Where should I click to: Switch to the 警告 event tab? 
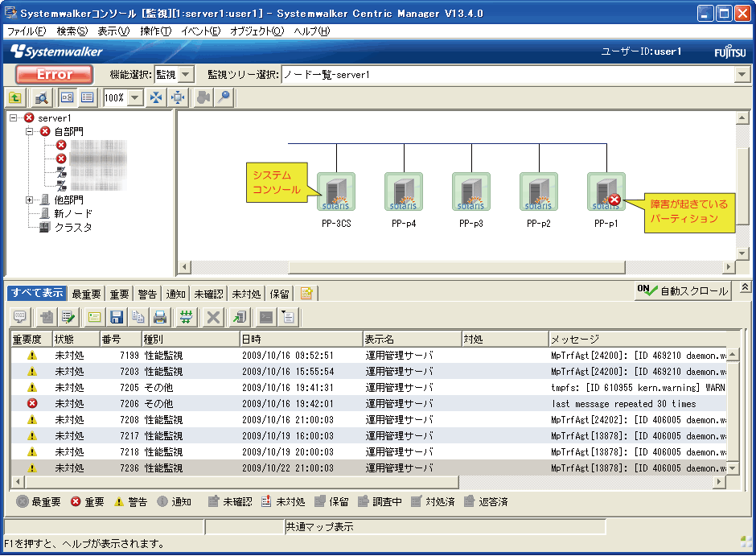147,294
